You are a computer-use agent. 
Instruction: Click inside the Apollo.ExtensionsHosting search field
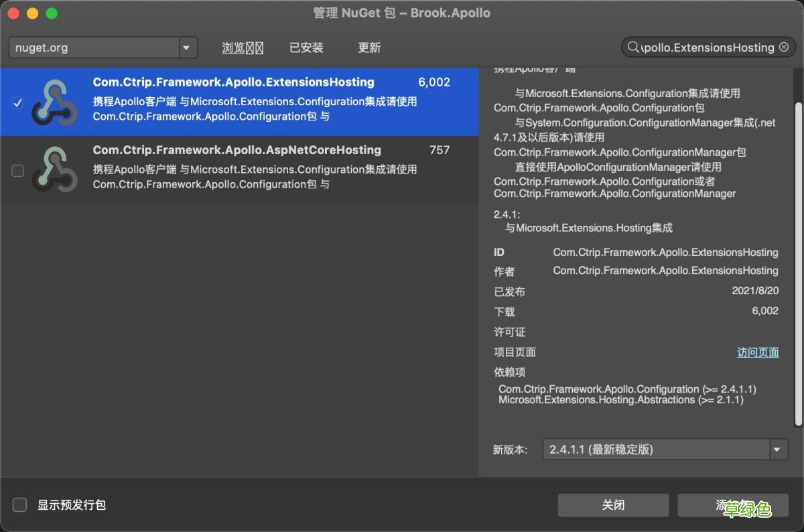pos(703,47)
